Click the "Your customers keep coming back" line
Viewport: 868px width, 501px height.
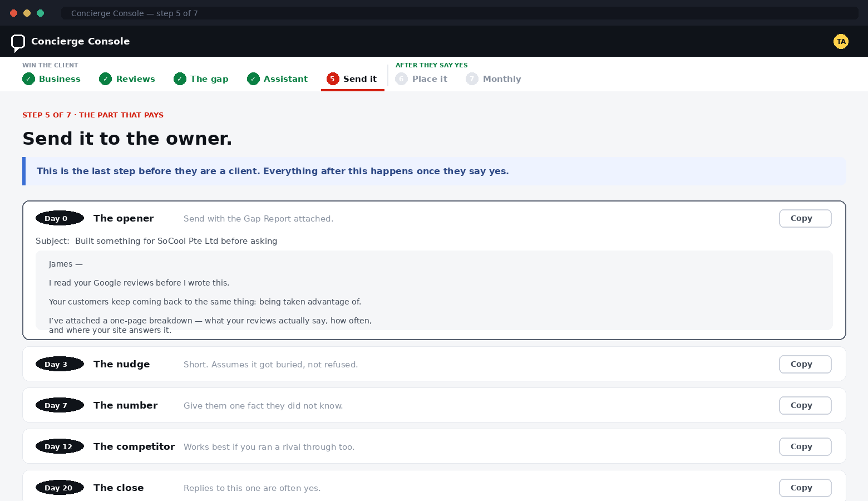click(x=205, y=302)
